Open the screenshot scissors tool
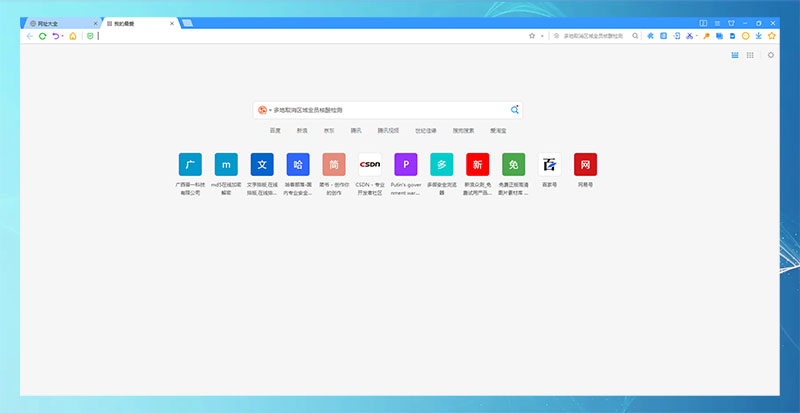 (x=690, y=36)
